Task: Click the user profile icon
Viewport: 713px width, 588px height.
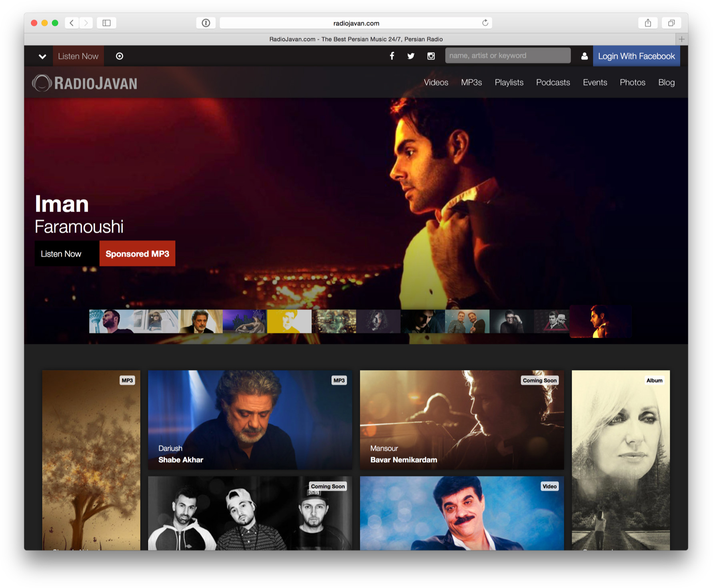Action: click(584, 56)
